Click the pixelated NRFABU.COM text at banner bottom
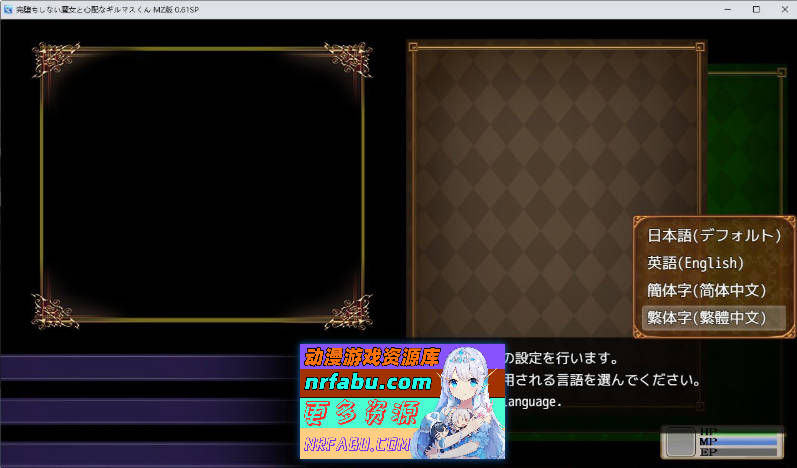The image size is (797, 468). (x=358, y=443)
